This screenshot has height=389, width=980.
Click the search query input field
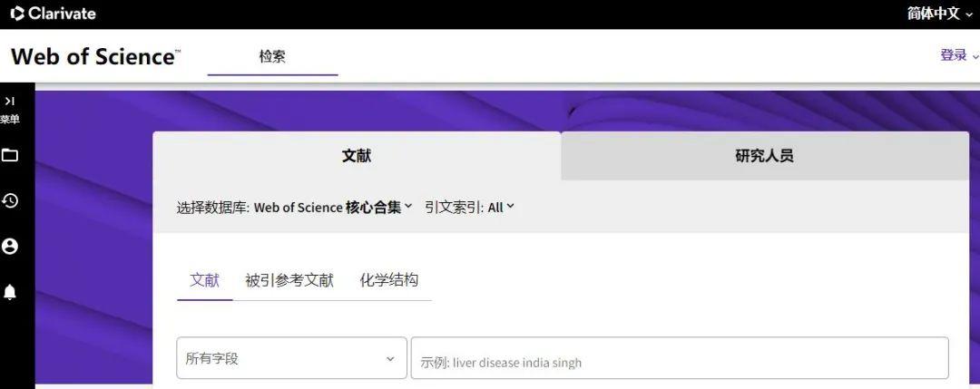point(680,358)
